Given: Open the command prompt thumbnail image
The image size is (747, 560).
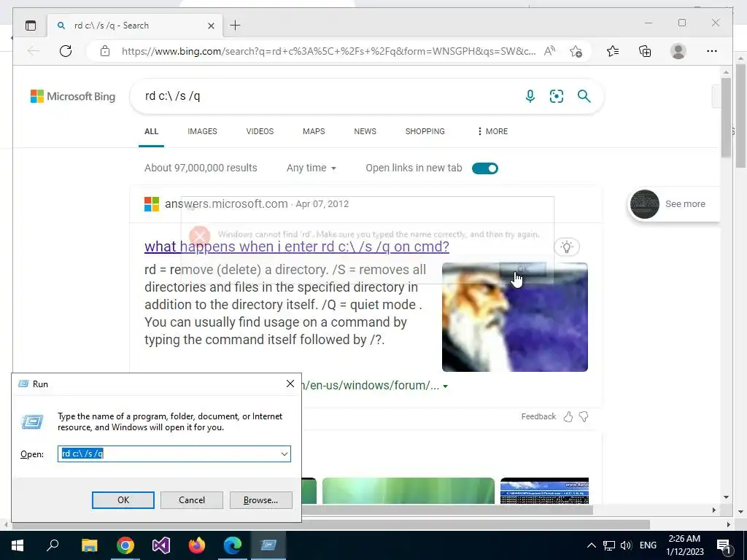Looking at the screenshot, I should 544,491.
